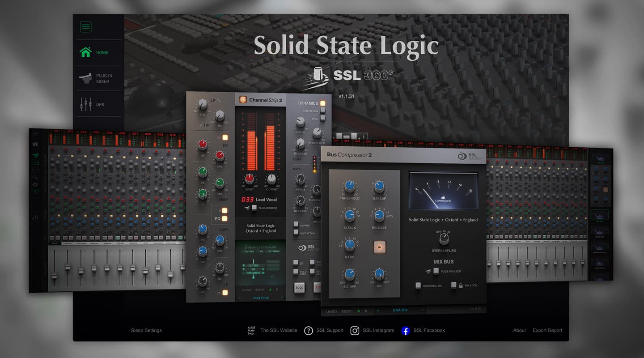Screen dimensions: 644x358
Task: Open the About page
Action: 519,330
